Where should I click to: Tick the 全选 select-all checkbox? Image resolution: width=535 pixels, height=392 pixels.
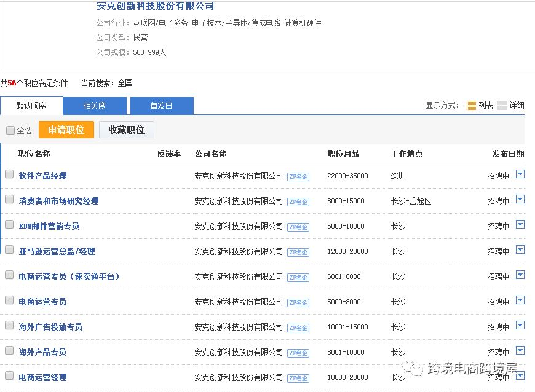10,130
